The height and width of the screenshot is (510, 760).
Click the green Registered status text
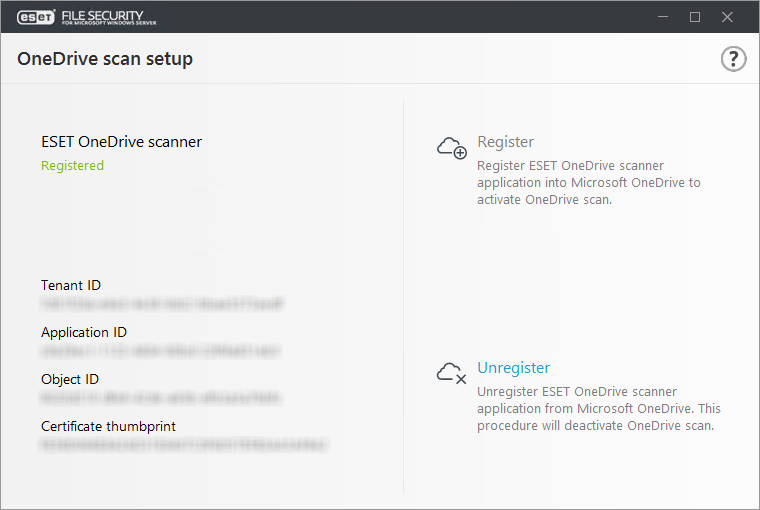[x=72, y=166]
